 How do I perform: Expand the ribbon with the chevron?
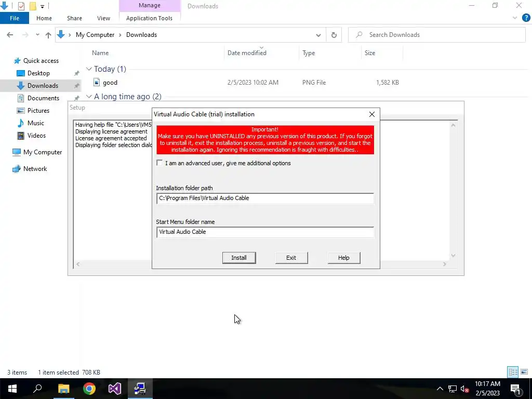515,18
